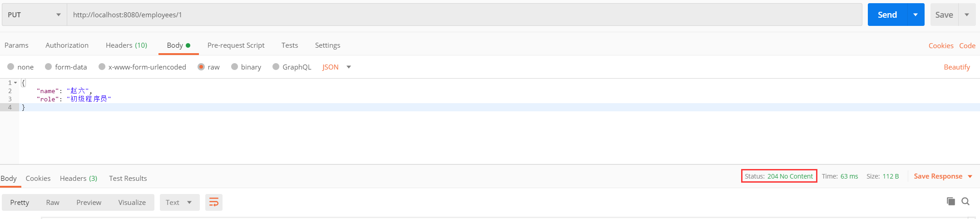Open the Text response format dropdown
The image size is (980, 219).
point(179,202)
